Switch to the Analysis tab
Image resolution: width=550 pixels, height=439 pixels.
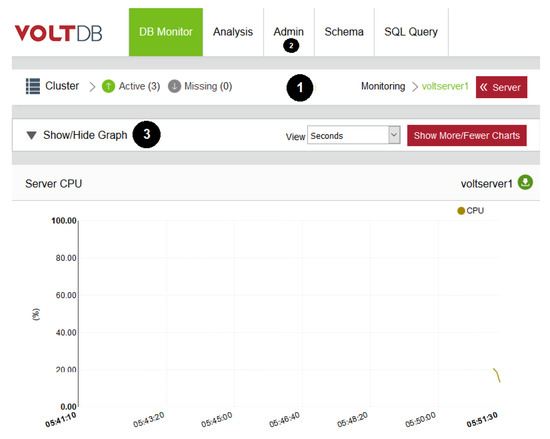pyautogui.click(x=233, y=32)
